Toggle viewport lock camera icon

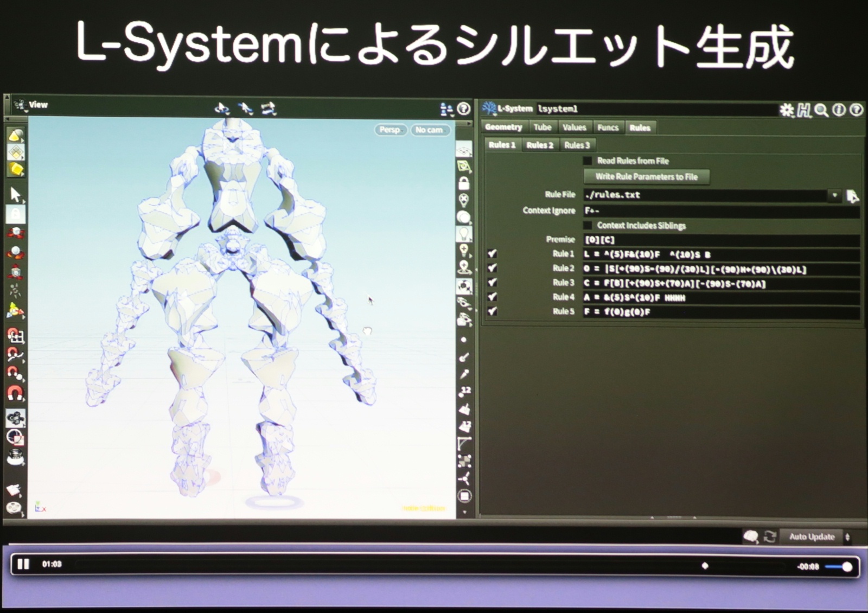464,183
